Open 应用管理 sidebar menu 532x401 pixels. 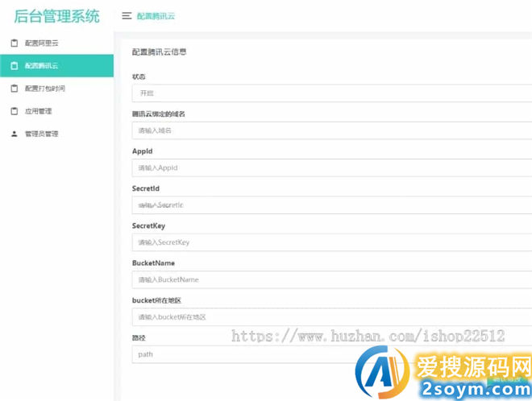pos(56,111)
